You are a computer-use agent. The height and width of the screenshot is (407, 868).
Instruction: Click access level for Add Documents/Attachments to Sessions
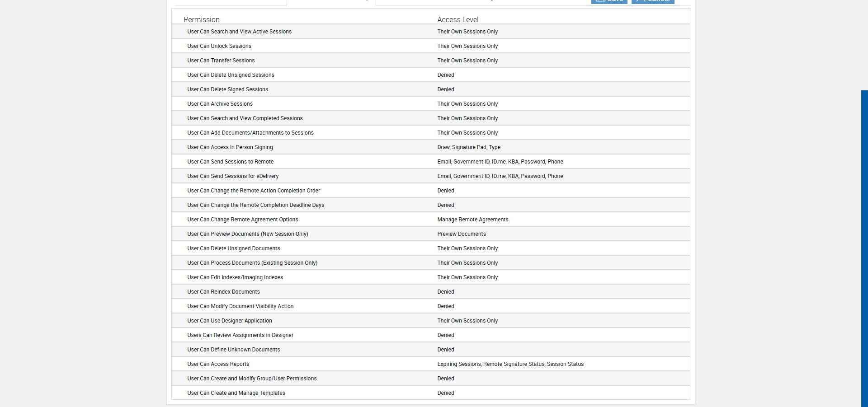pos(467,133)
